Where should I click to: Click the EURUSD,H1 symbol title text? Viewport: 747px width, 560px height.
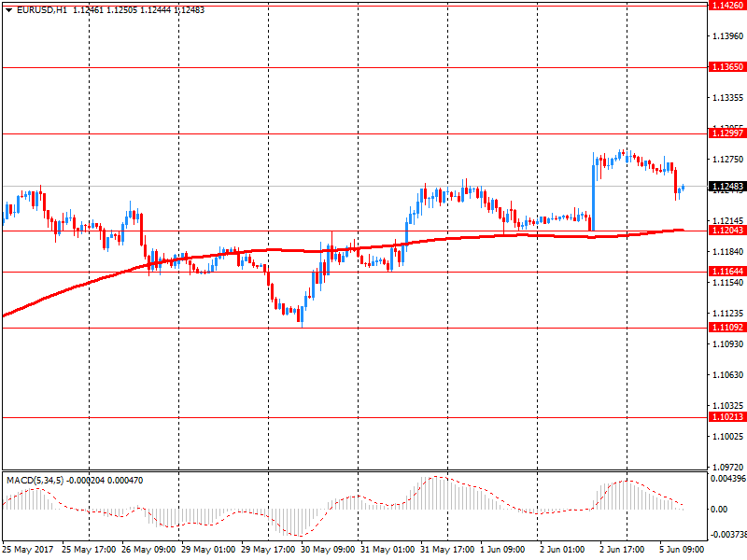42,10
